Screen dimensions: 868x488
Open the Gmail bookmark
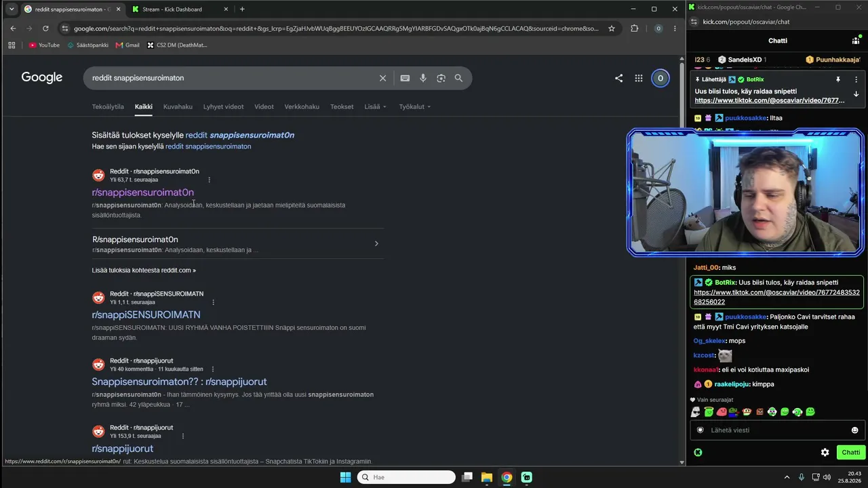tap(127, 45)
